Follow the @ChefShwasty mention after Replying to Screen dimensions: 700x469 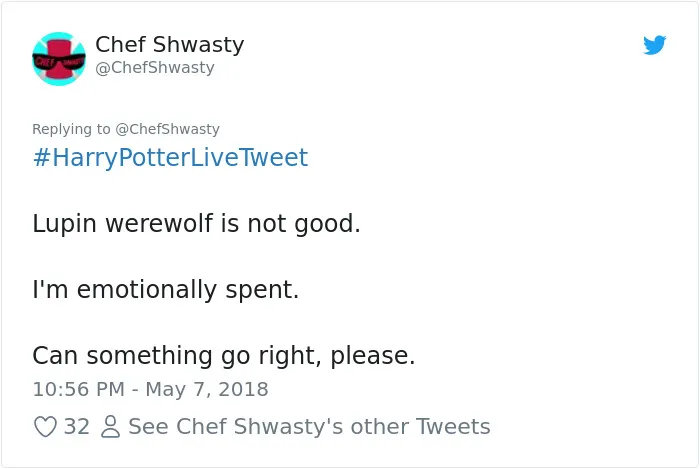coord(167,129)
